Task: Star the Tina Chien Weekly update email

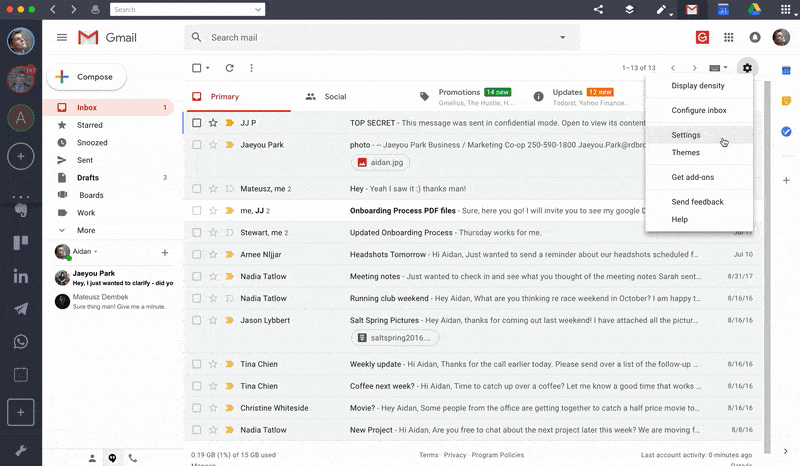Action: 213,364
